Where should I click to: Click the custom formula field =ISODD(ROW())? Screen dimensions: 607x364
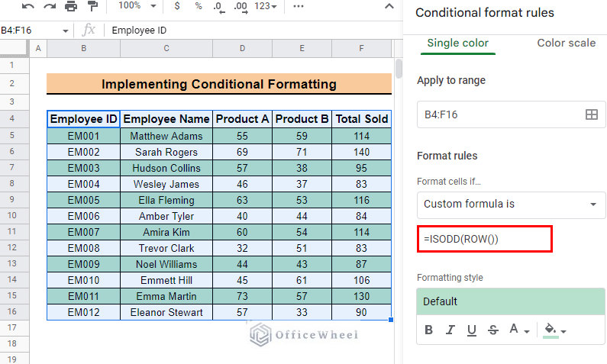(485, 239)
